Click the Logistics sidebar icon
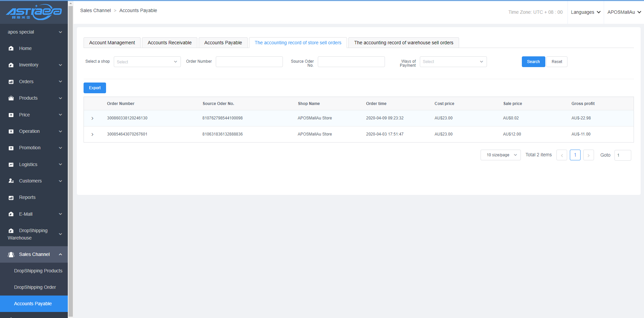 [11, 165]
